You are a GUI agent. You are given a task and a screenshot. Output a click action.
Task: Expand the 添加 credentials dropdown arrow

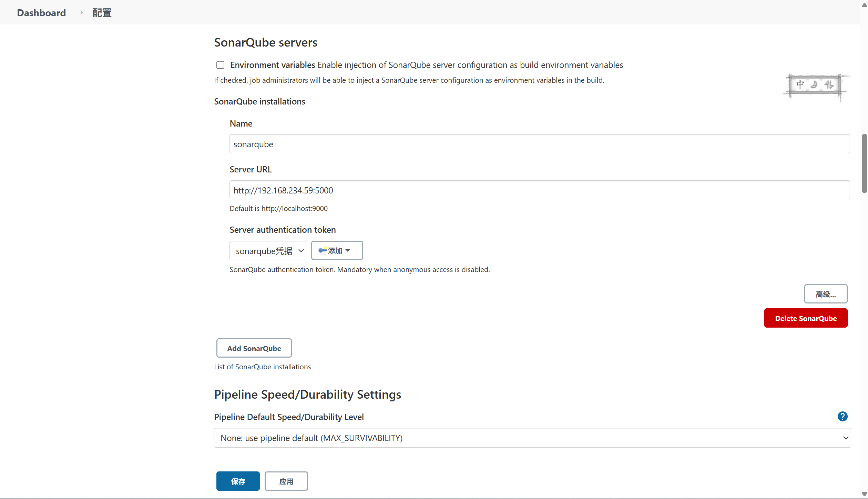[348, 250]
